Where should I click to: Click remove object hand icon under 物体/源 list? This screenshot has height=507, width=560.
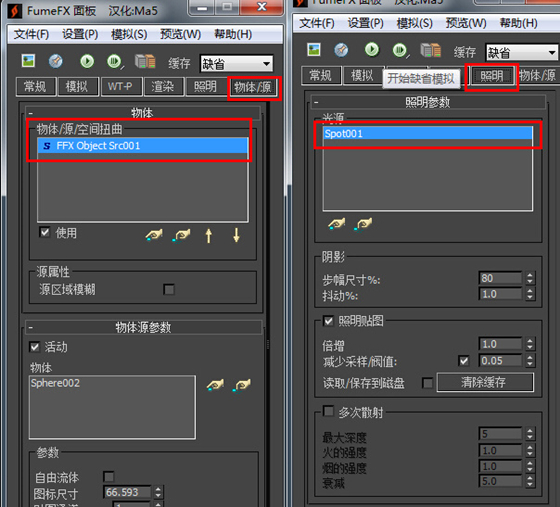181,235
